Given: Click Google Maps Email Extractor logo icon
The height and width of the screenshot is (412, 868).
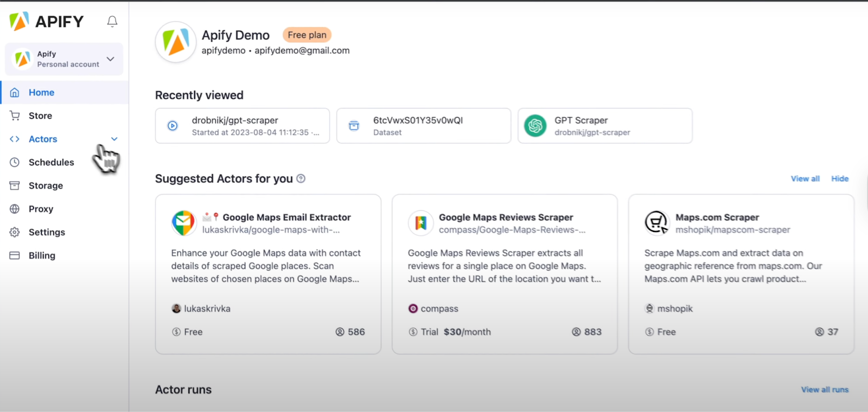Looking at the screenshot, I should point(184,223).
